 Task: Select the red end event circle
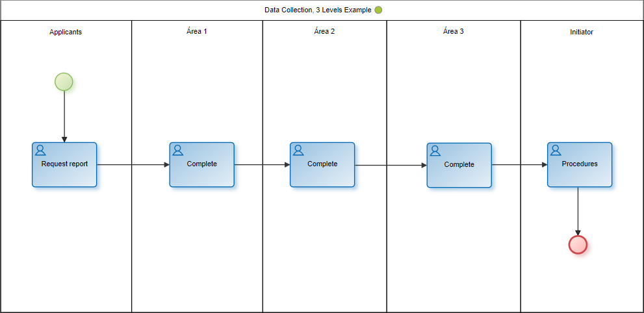(x=578, y=244)
